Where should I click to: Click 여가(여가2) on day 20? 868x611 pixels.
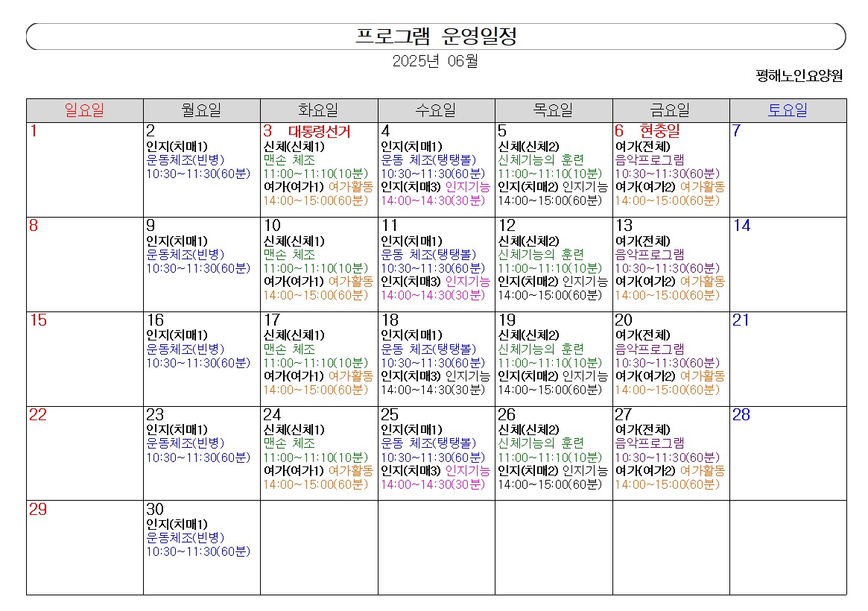(645, 376)
